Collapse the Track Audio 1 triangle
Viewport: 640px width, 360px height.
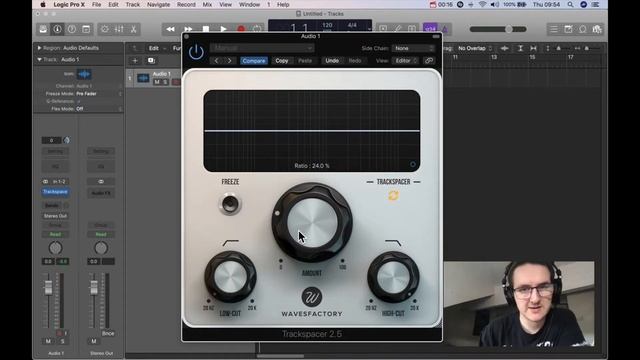pyautogui.click(x=39, y=59)
